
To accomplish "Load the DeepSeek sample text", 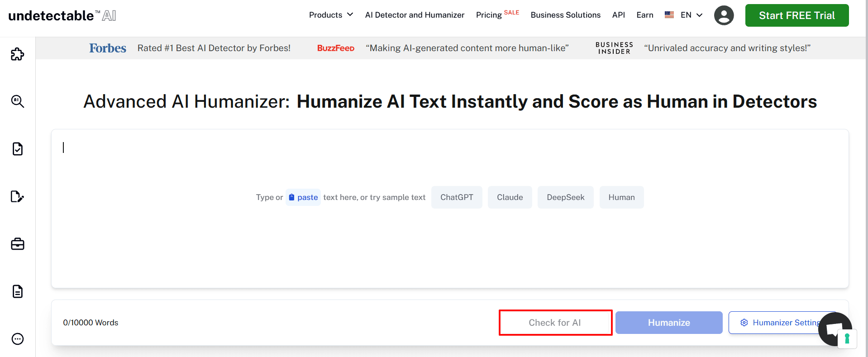I will (x=565, y=197).
